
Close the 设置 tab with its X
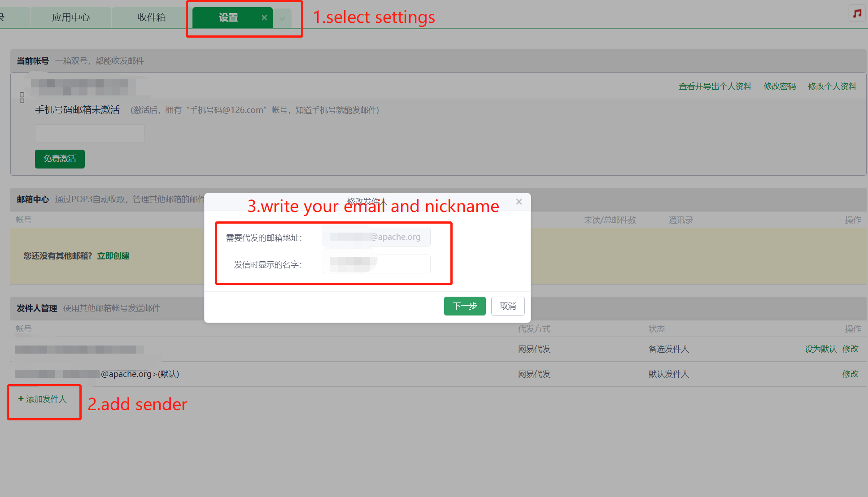pyautogui.click(x=264, y=17)
